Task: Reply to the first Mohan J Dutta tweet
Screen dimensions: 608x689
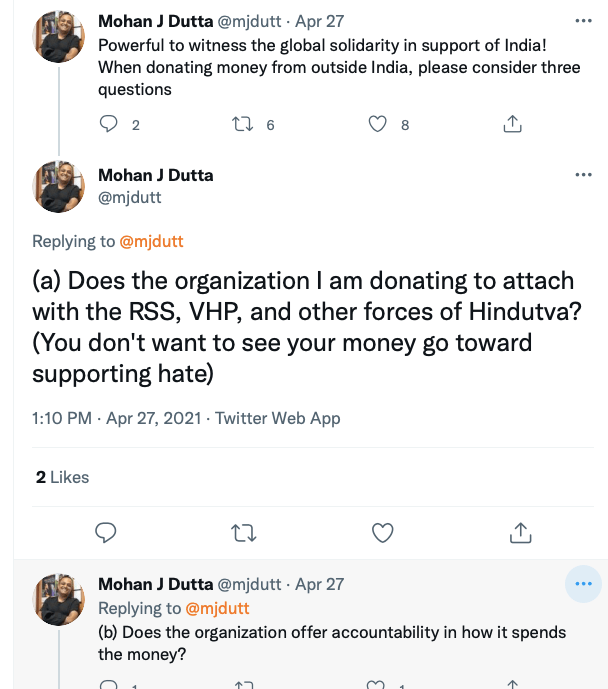Action: pyautogui.click(x=109, y=124)
